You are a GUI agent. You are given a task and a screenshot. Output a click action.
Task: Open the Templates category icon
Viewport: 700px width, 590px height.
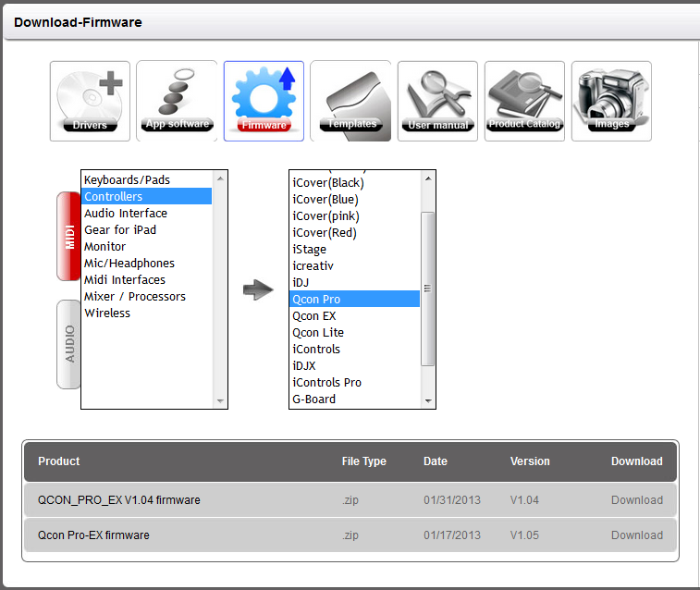(x=350, y=102)
